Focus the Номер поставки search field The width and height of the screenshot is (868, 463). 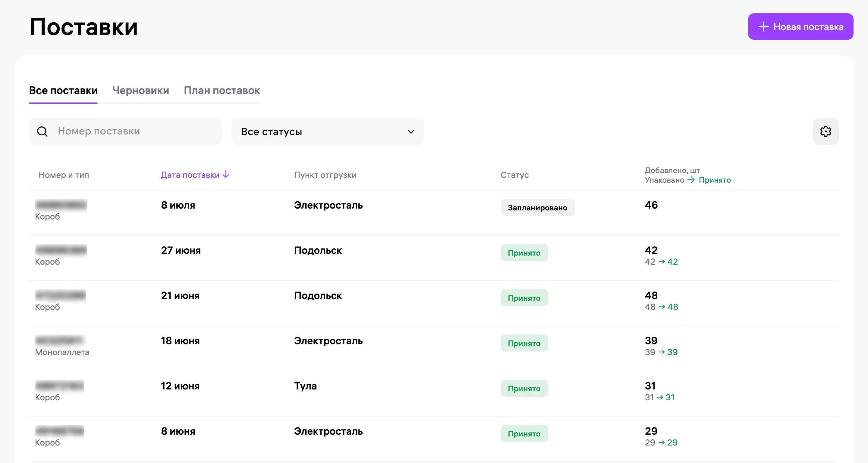tap(125, 131)
